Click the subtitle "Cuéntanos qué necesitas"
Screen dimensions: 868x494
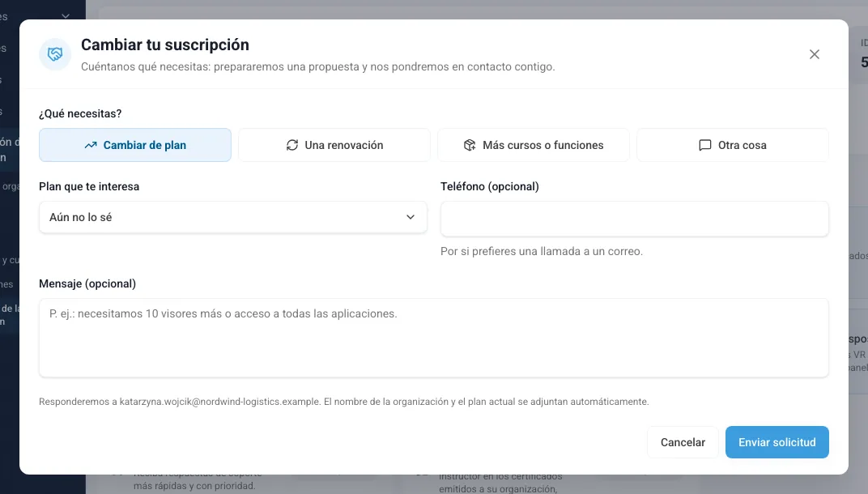(x=317, y=67)
